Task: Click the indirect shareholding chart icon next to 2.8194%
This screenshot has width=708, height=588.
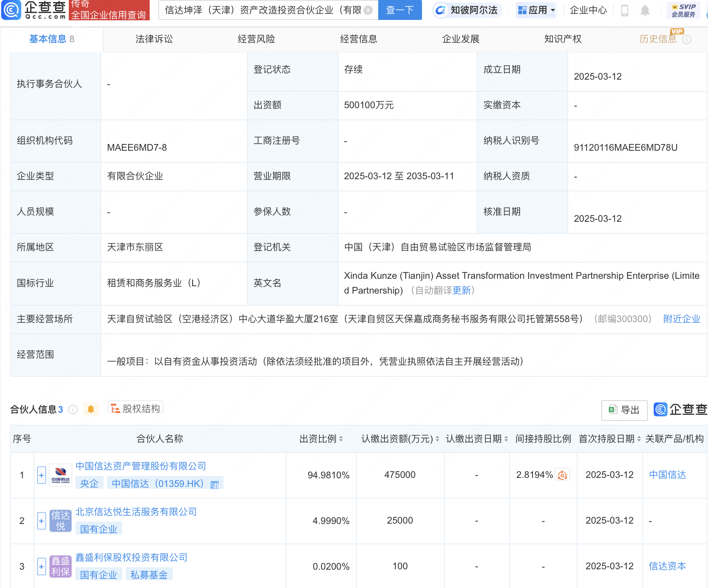Action: 562,475
